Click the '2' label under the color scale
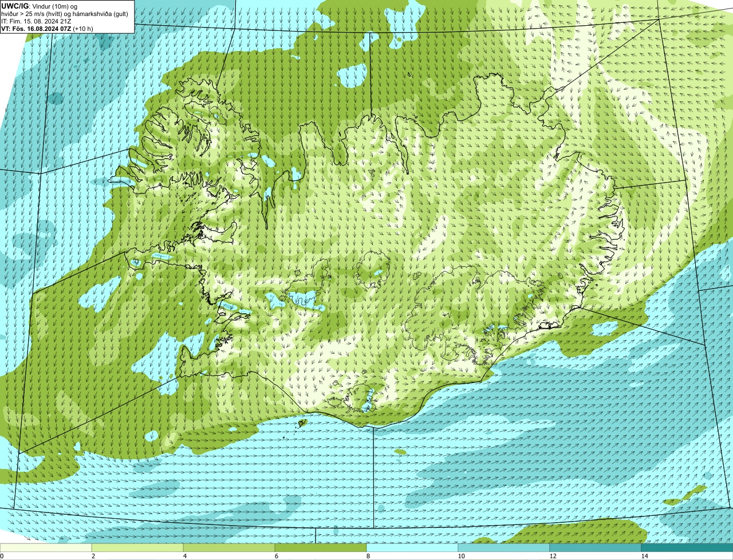The height and width of the screenshot is (560, 733). coord(93,556)
